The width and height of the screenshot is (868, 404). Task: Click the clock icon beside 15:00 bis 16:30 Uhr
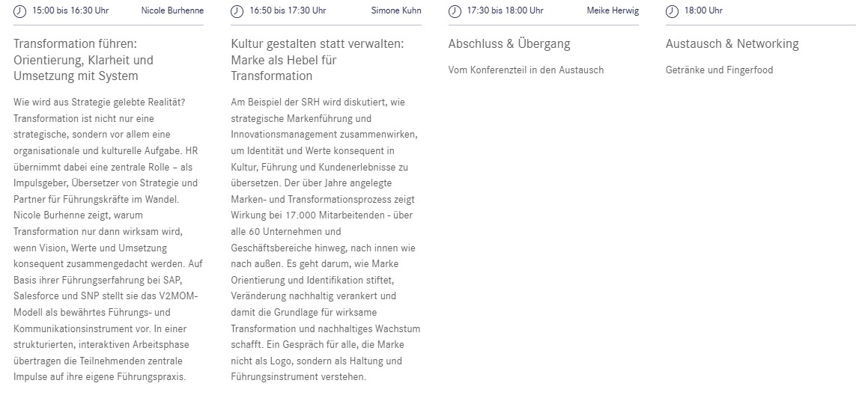point(19,10)
